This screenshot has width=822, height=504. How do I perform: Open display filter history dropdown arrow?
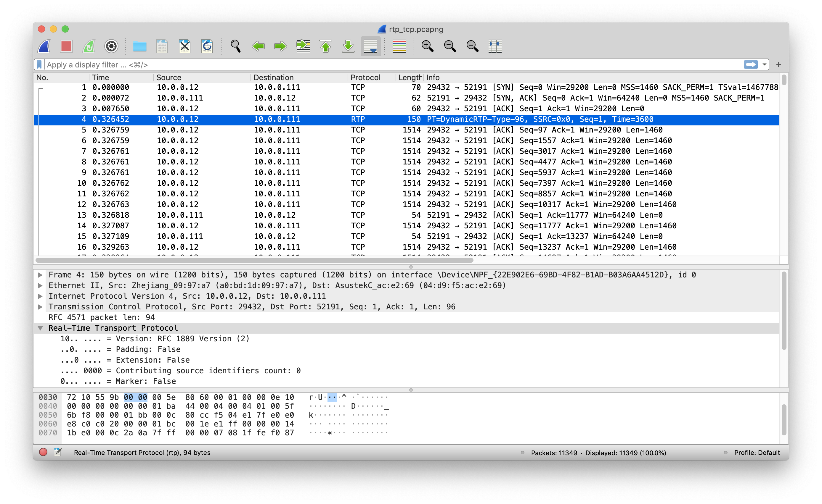tap(764, 65)
